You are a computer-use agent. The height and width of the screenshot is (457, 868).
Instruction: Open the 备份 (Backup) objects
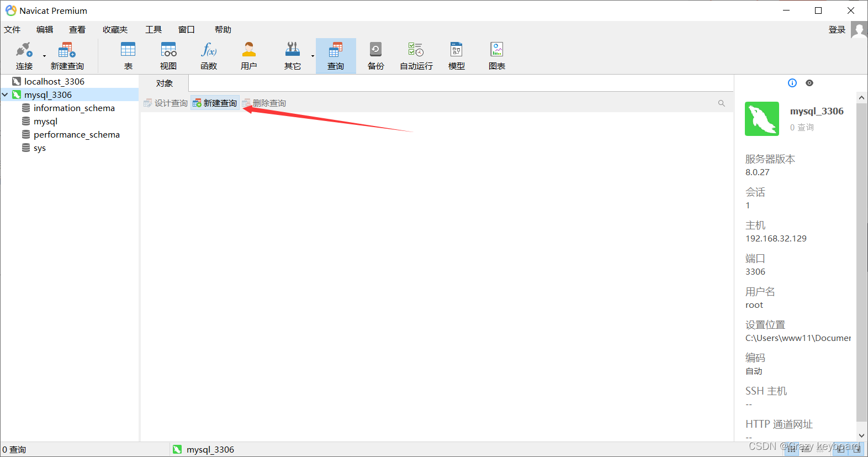[x=375, y=56]
